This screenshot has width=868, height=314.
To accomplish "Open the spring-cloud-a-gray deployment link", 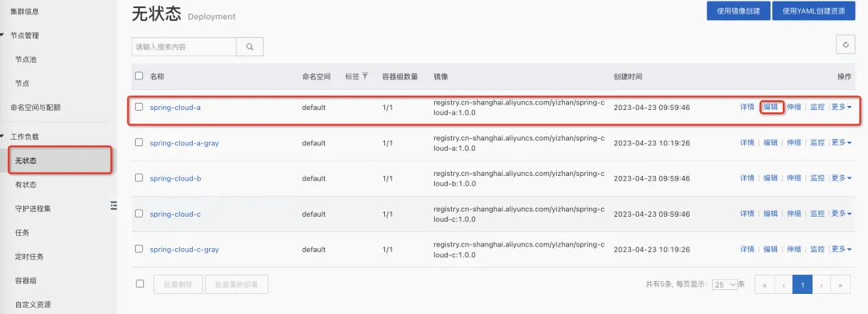I will [x=184, y=143].
